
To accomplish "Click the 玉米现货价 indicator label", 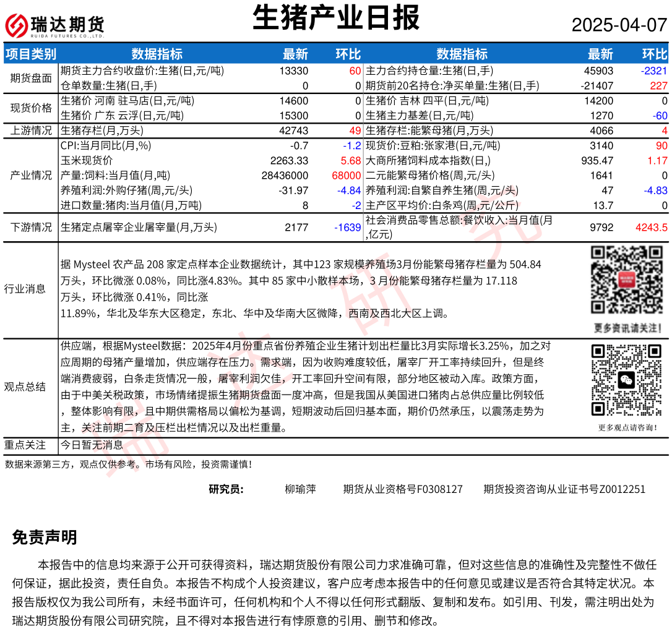I will pos(87,161).
